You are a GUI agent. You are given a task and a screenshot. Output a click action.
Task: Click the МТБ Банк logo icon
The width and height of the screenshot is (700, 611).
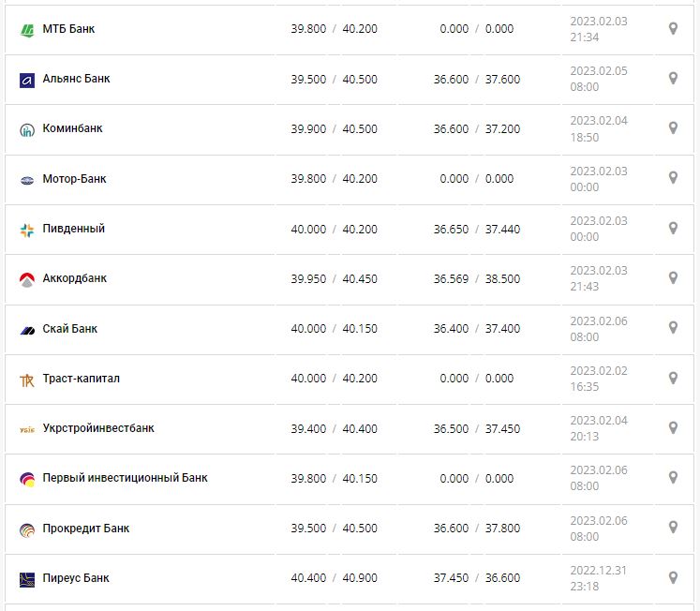coord(27,30)
